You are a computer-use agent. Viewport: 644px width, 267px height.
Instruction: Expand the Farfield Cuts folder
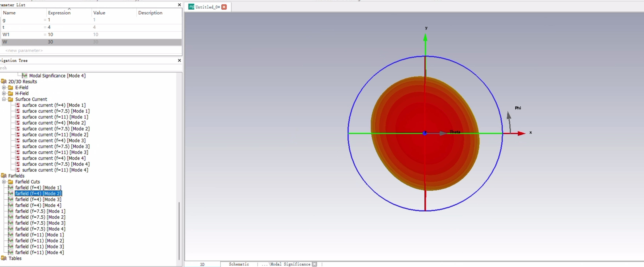pos(4,182)
